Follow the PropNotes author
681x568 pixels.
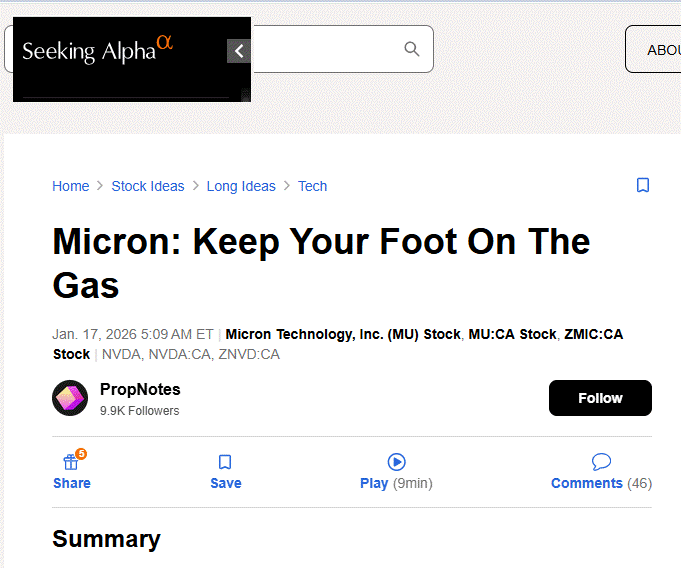(600, 398)
